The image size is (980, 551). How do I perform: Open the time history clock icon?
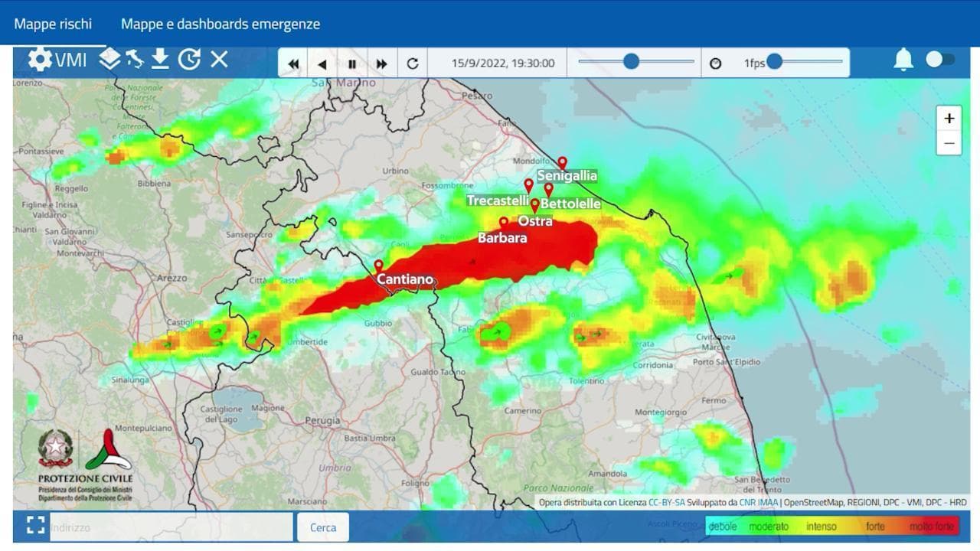coord(189,59)
